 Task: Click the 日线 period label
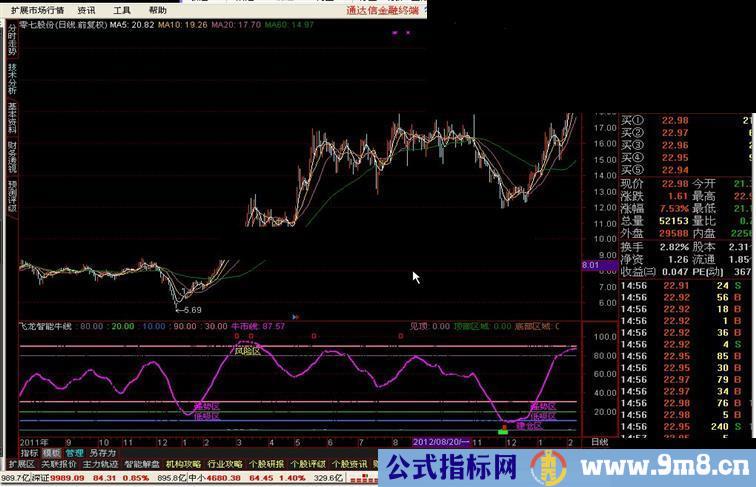point(598,441)
